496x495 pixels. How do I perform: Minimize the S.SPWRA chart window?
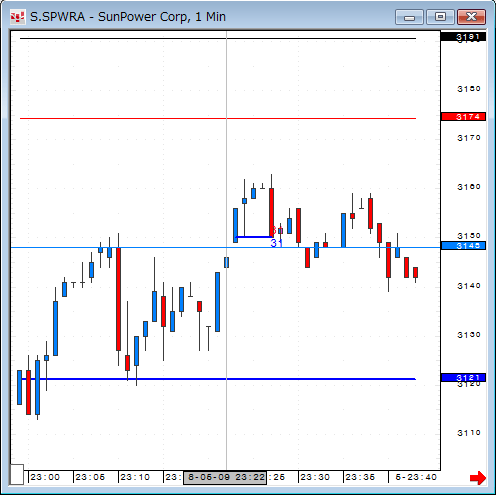(x=409, y=17)
